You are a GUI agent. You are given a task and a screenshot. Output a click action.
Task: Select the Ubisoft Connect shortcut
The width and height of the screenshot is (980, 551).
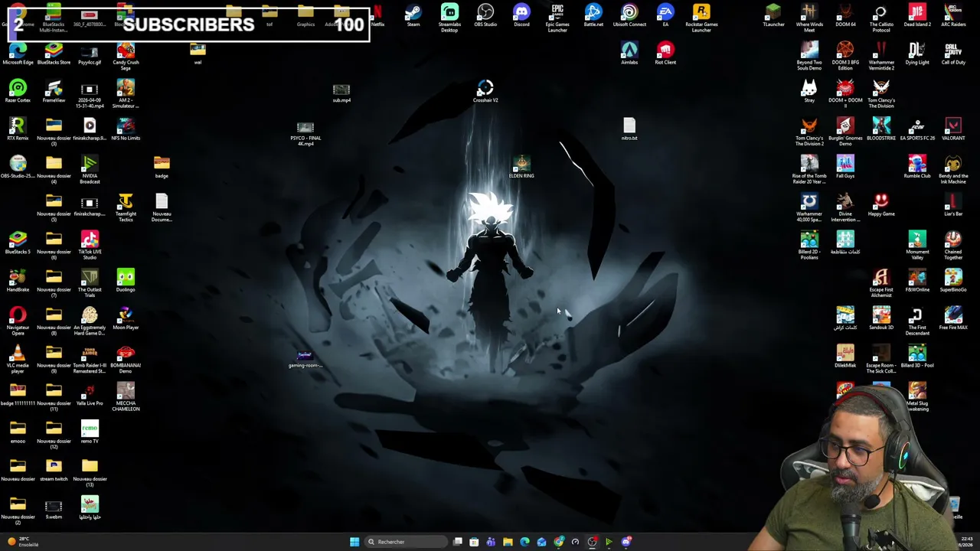(629, 15)
